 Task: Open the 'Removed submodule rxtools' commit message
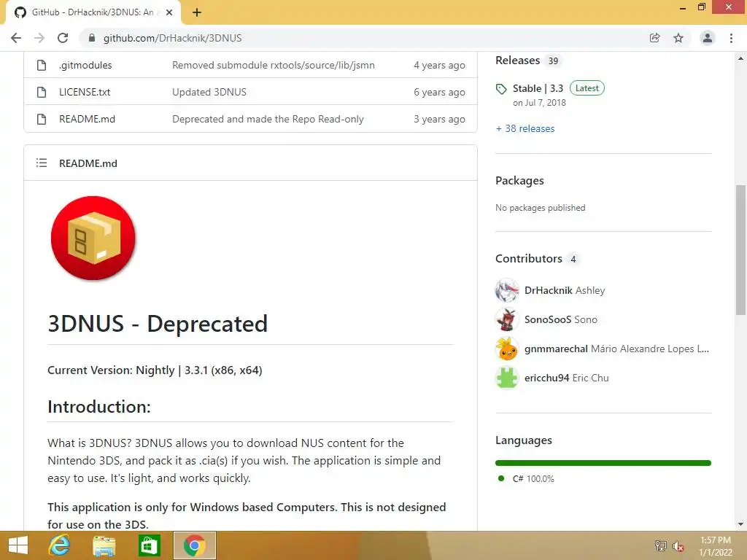click(x=274, y=65)
